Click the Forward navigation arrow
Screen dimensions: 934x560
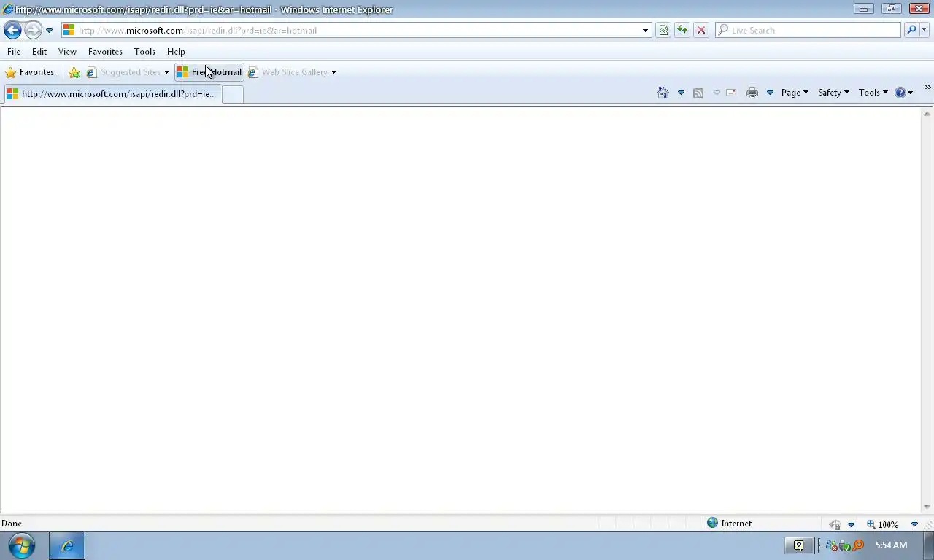(x=33, y=30)
